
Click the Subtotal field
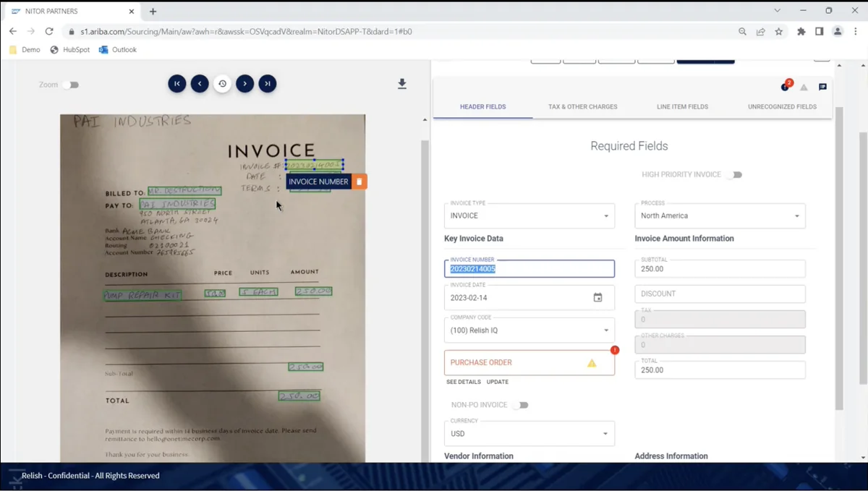click(720, 268)
